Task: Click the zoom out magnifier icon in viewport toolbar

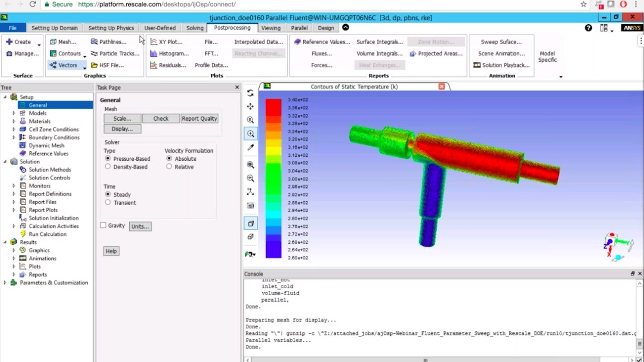Action: coord(250,178)
